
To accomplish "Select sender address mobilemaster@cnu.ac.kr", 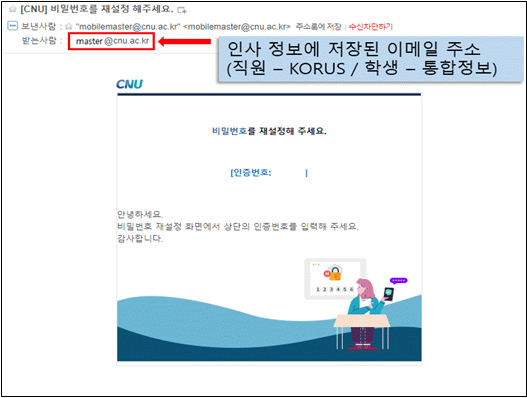I will (183, 27).
